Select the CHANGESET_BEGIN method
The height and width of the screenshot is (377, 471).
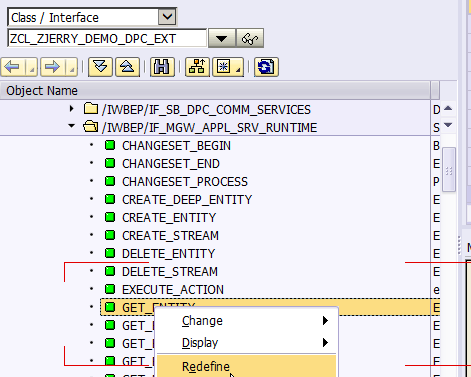tap(176, 146)
